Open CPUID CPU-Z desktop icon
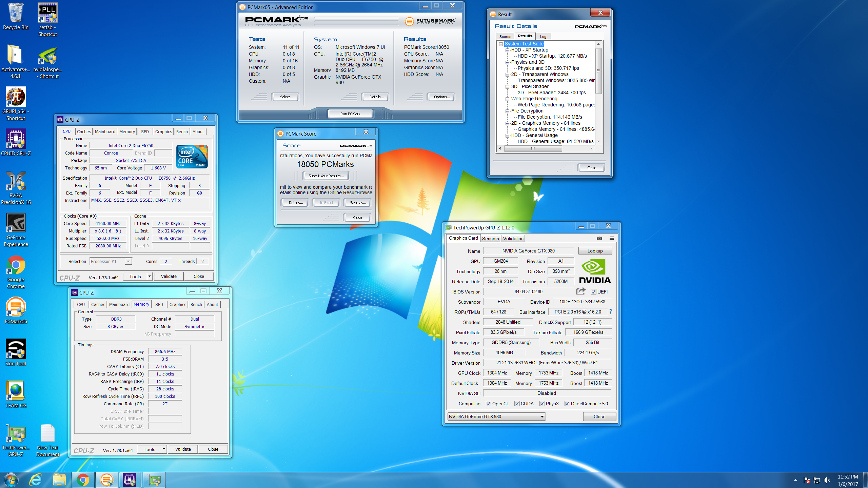 pyautogui.click(x=16, y=142)
